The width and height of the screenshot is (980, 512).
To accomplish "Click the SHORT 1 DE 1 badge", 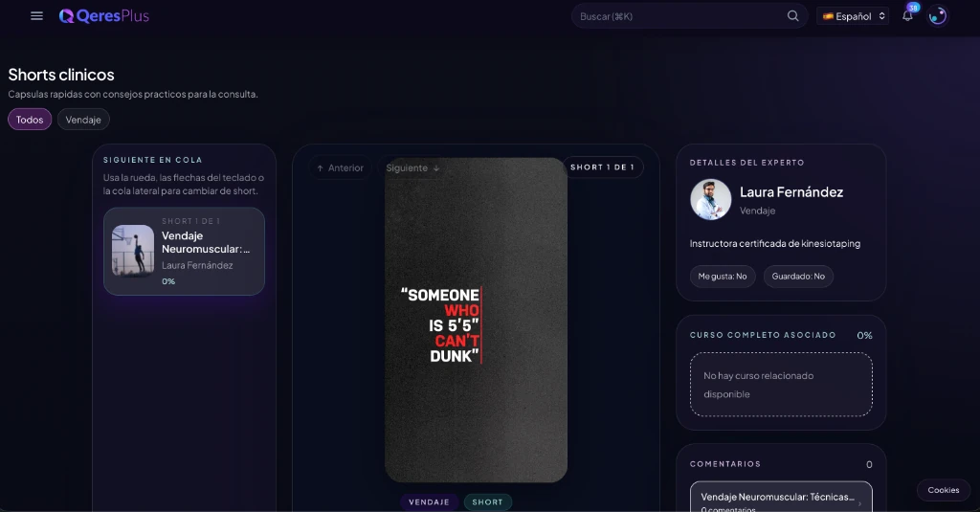I will coord(603,167).
